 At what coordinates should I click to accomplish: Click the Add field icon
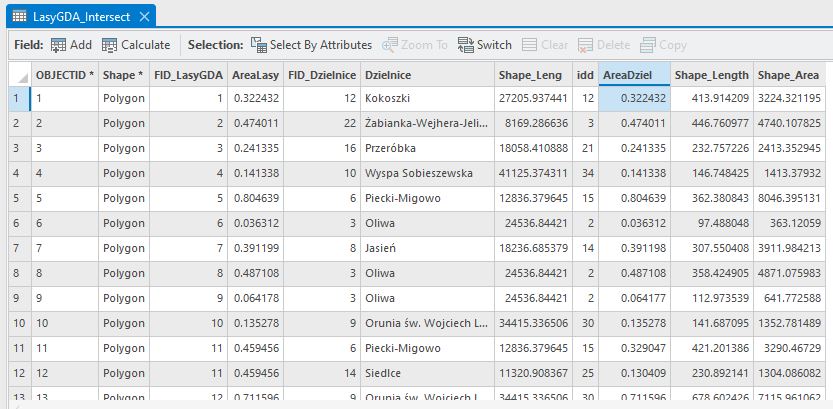(59, 45)
